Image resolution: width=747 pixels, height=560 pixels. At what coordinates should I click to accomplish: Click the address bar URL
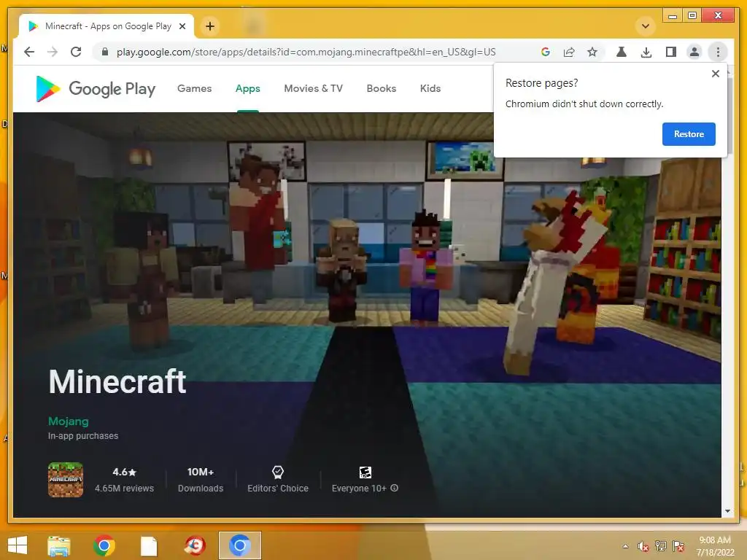coord(306,52)
